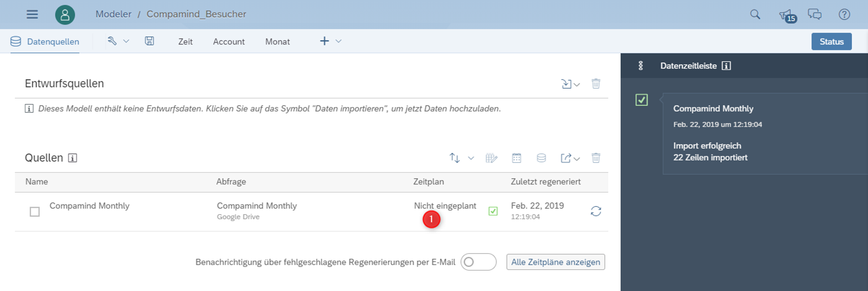Click Nicht eingeplant schedule link

click(x=445, y=206)
